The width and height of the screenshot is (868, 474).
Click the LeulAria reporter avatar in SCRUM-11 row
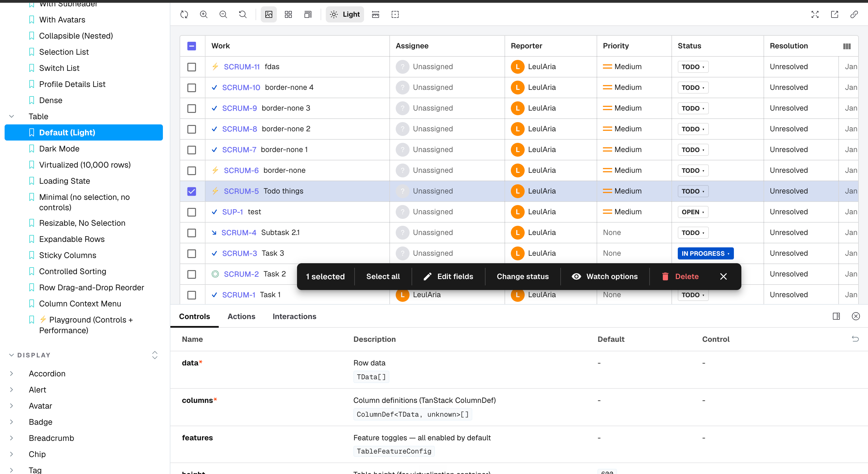(x=517, y=67)
